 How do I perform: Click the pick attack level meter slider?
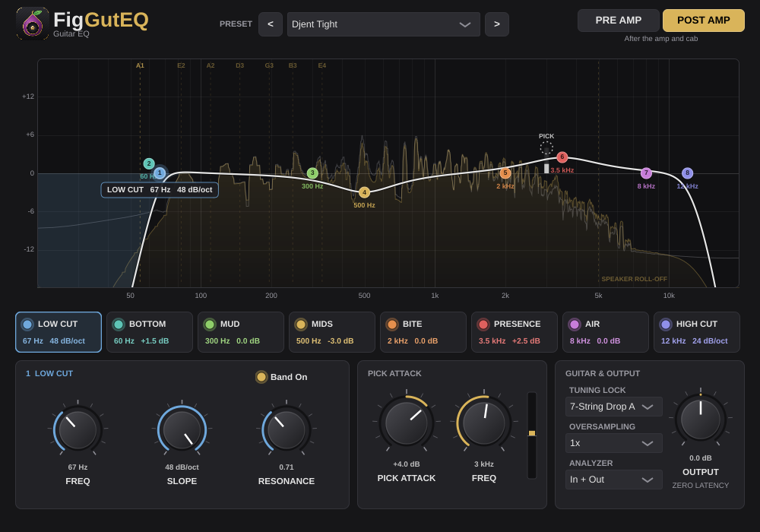click(x=532, y=435)
